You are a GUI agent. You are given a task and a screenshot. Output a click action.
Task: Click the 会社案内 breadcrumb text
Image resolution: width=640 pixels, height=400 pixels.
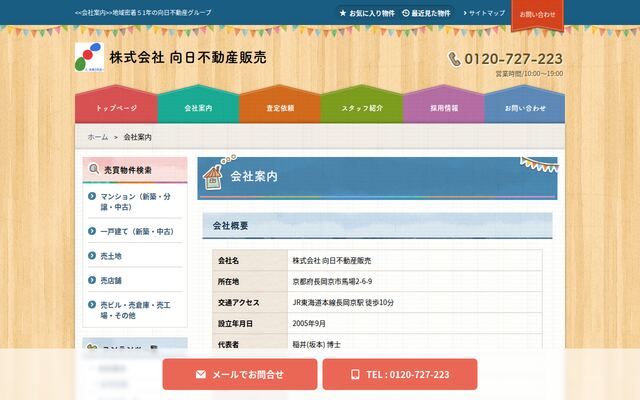coord(138,137)
